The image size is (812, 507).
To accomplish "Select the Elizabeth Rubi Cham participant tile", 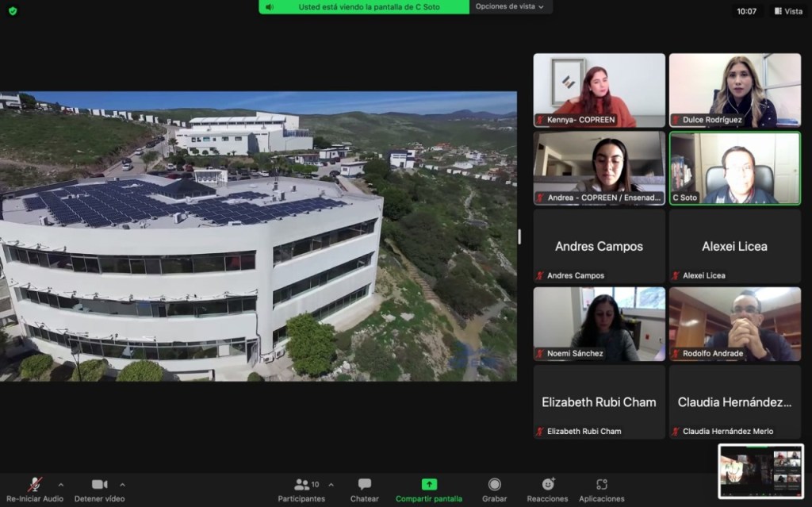I will click(599, 401).
